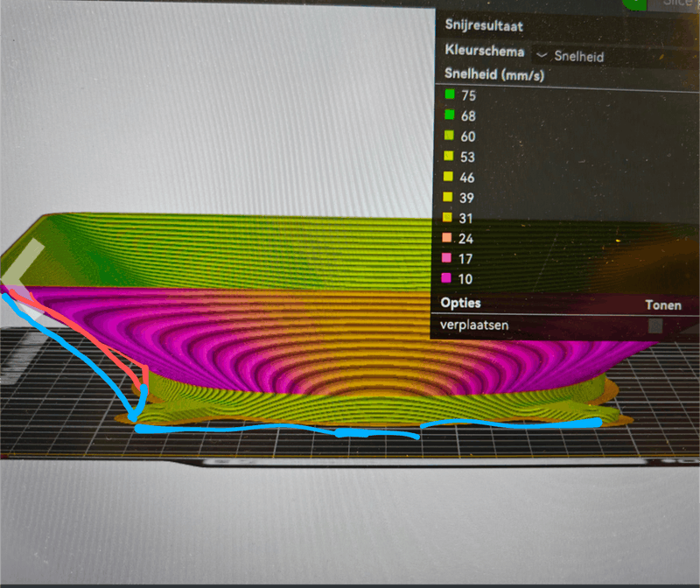The height and width of the screenshot is (588, 700).
Task: Select the green swatch for speed 68
Action: pyautogui.click(x=449, y=115)
